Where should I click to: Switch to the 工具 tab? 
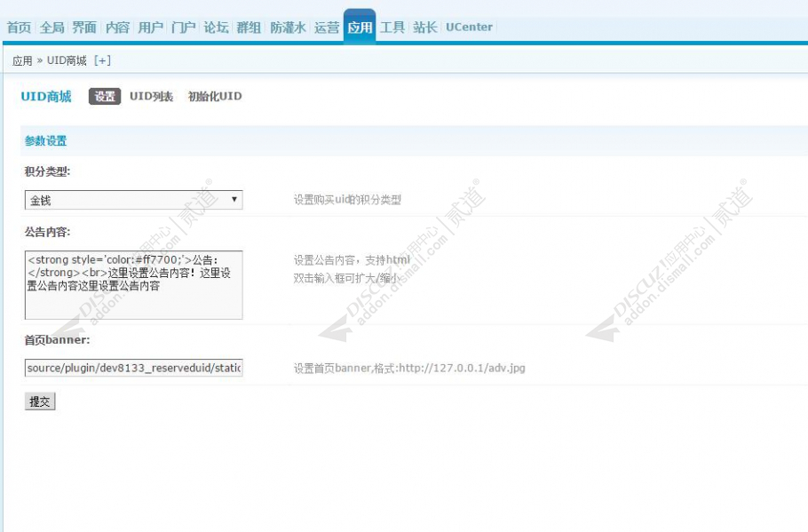(392, 28)
